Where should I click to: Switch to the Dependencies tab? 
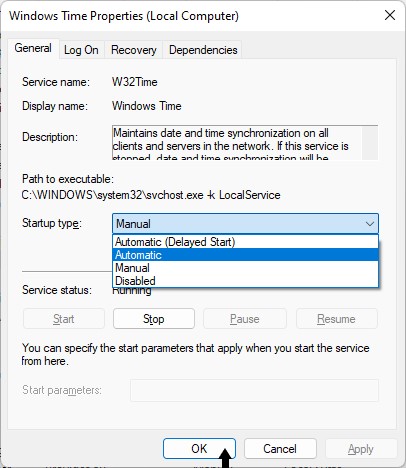pyautogui.click(x=203, y=50)
